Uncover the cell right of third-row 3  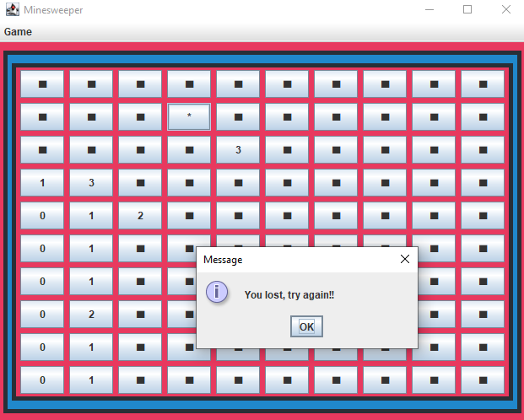click(287, 149)
